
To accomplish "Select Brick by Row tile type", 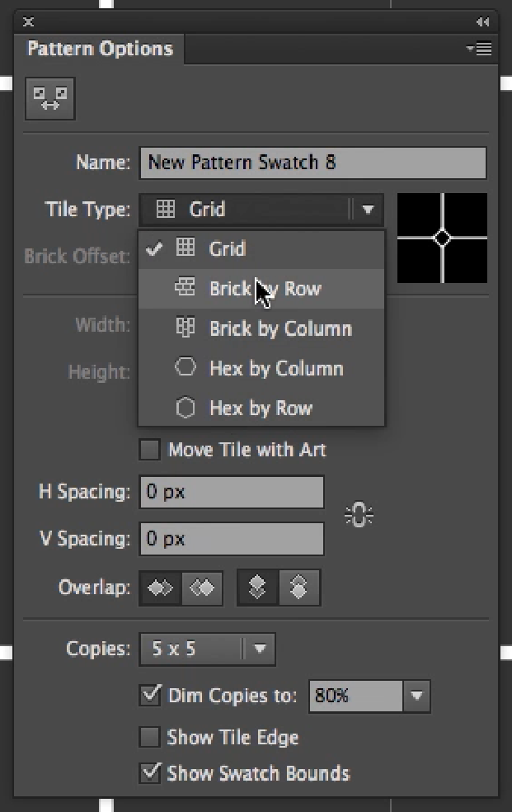I will click(x=264, y=289).
